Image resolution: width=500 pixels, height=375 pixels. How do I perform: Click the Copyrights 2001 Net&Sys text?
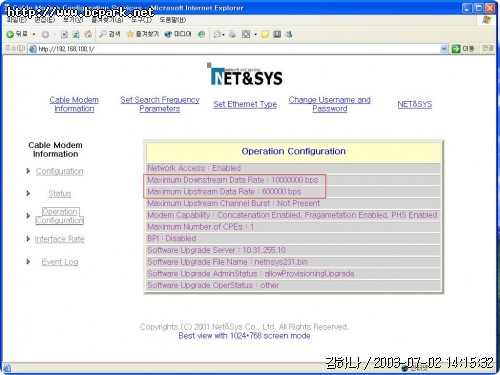[x=244, y=327]
